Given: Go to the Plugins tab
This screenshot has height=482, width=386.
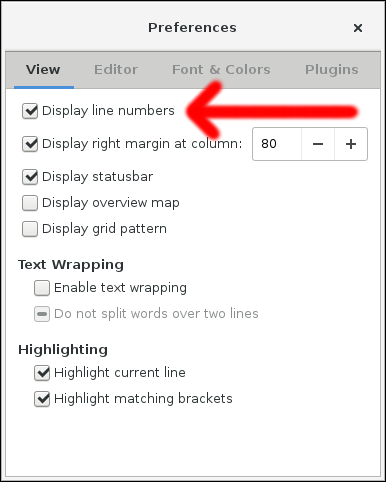Looking at the screenshot, I should [332, 70].
